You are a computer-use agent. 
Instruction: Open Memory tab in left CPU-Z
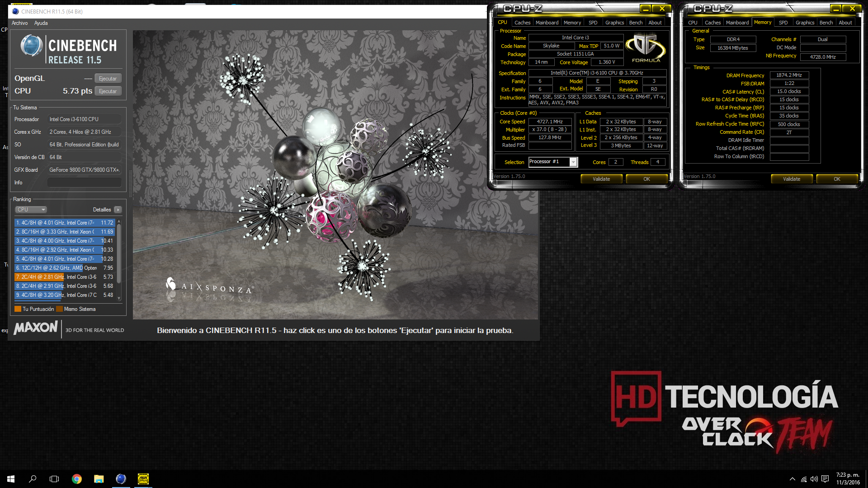[572, 23]
